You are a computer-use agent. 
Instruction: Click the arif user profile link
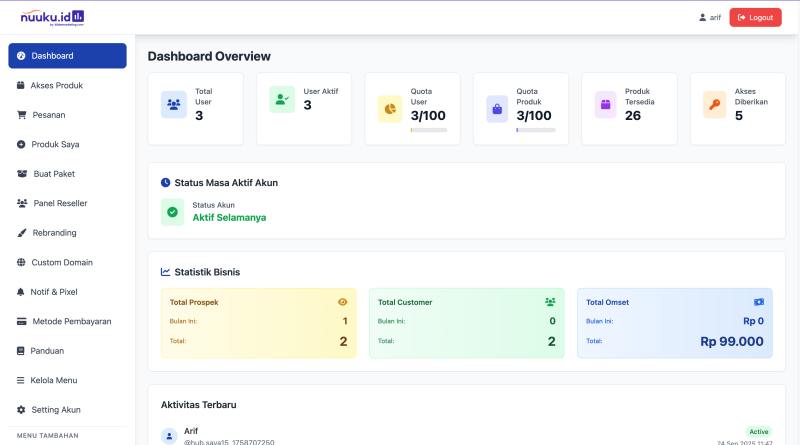click(x=709, y=17)
